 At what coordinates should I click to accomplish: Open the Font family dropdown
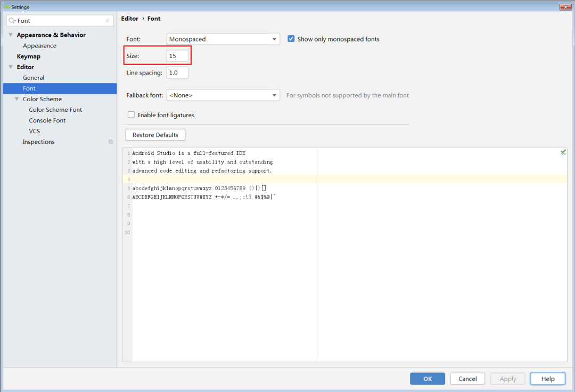(x=223, y=39)
